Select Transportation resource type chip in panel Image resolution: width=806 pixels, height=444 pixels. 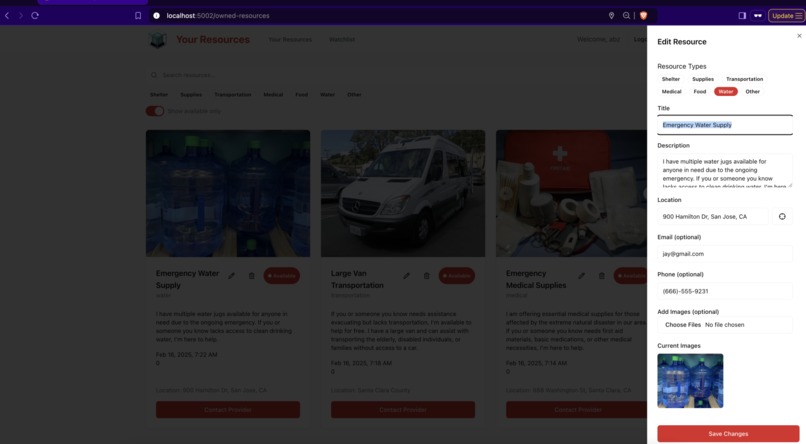[744, 79]
